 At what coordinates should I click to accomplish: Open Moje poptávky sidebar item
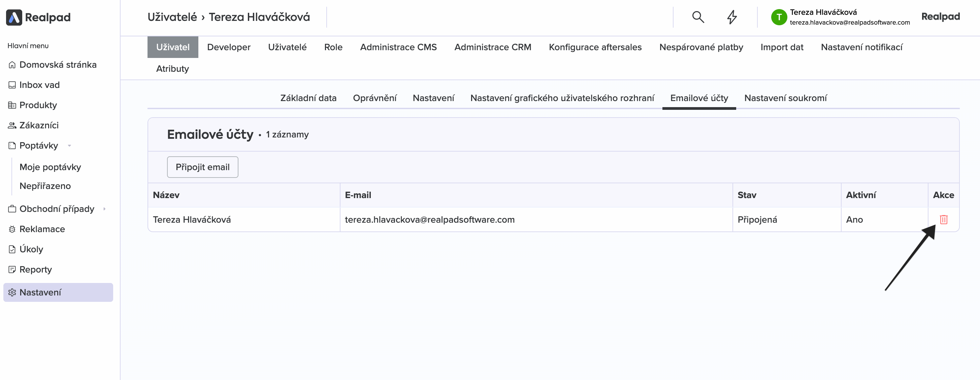(x=50, y=167)
